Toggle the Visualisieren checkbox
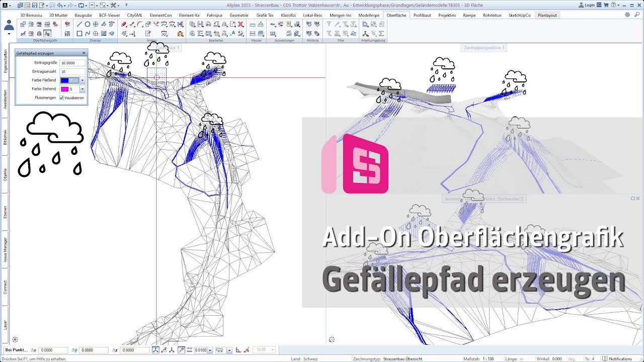The image size is (644, 362). [x=61, y=98]
